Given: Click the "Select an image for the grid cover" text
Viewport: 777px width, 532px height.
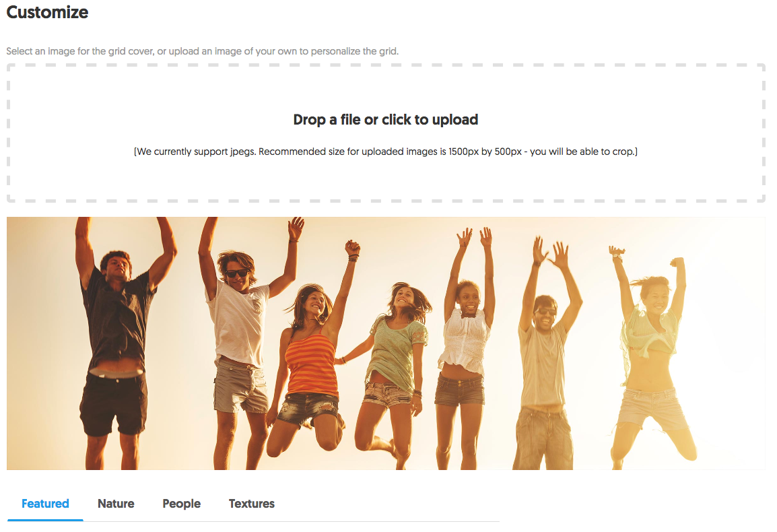Looking at the screenshot, I should [79, 51].
